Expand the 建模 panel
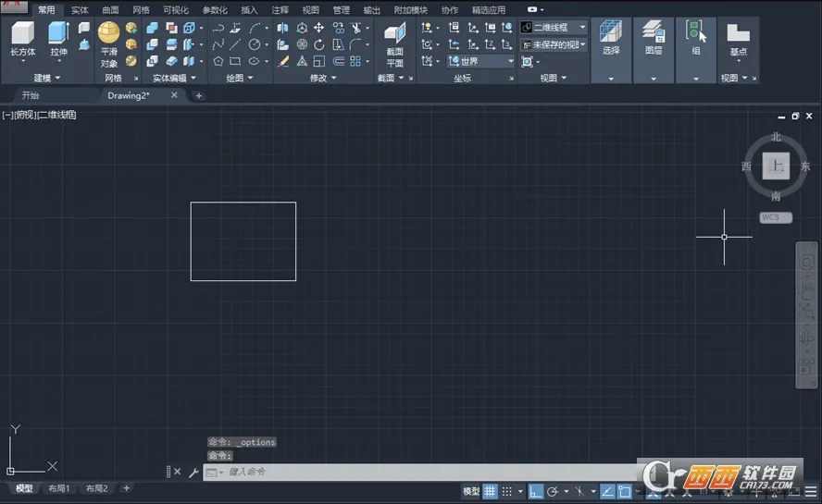822x504 pixels. [x=46, y=78]
